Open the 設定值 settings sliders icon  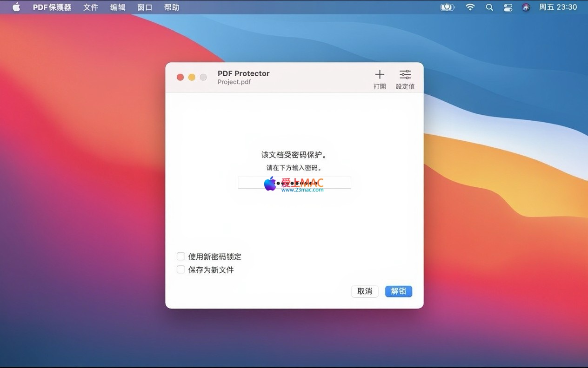click(405, 75)
